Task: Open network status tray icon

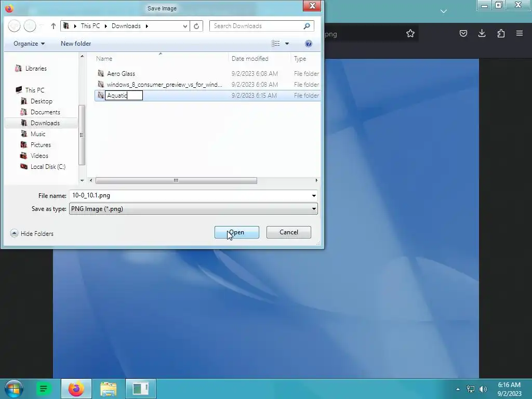Action: (x=471, y=389)
